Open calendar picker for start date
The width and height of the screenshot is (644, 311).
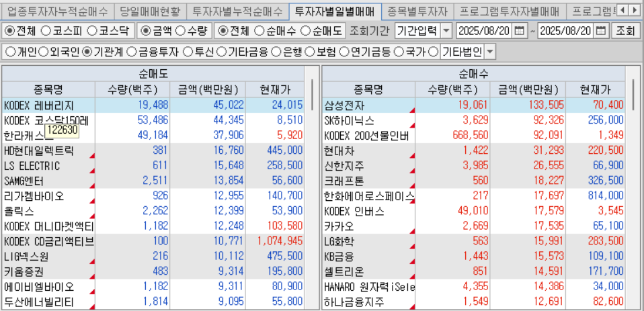point(520,31)
